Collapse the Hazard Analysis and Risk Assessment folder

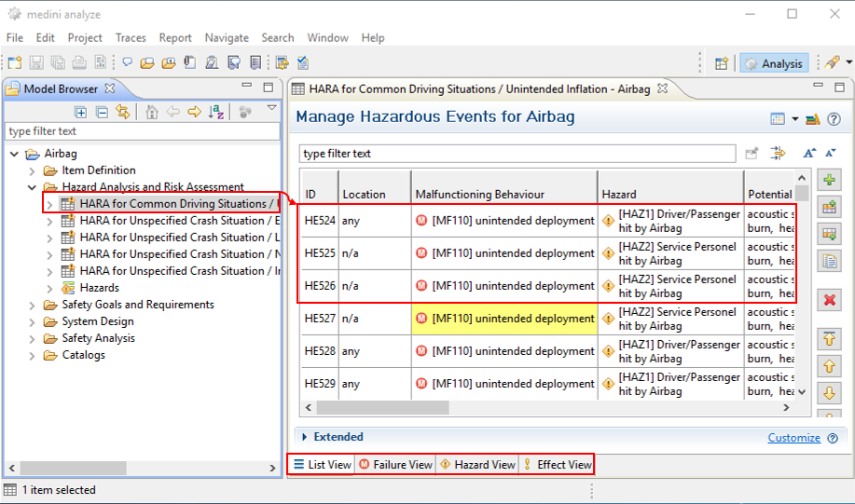(x=33, y=187)
